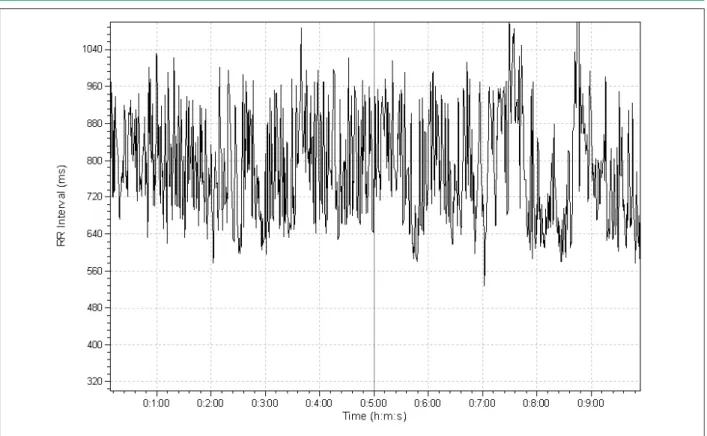707x436 pixels.
Task: Click the 320 y-axis label
Action: coord(94,381)
